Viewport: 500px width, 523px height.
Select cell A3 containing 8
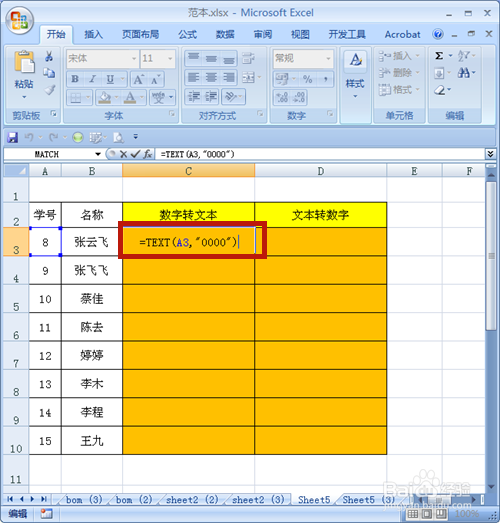45,242
